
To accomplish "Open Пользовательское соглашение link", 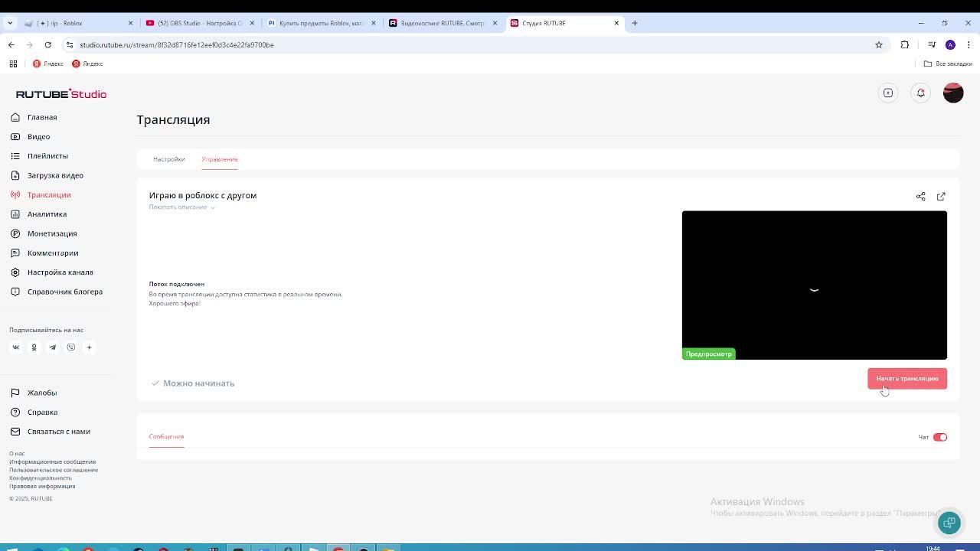I will [54, 470].
